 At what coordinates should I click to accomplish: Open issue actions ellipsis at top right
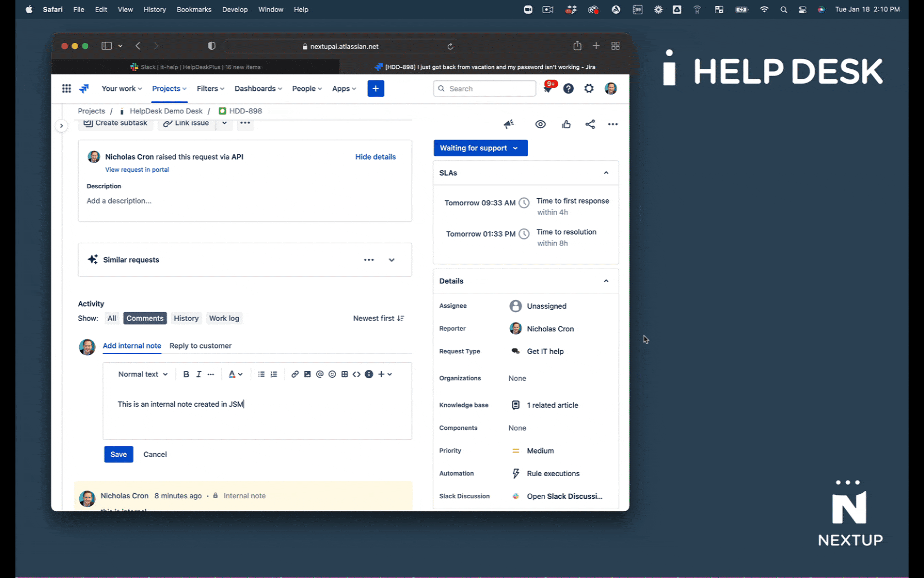(x=613, y=124)
